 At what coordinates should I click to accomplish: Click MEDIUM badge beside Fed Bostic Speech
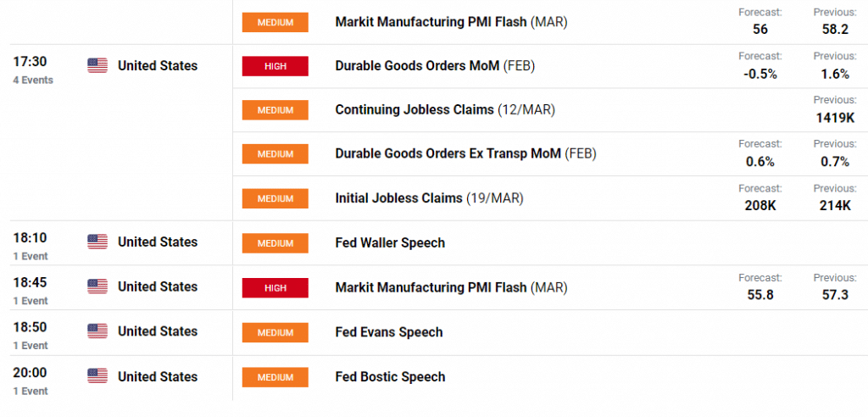275,376
